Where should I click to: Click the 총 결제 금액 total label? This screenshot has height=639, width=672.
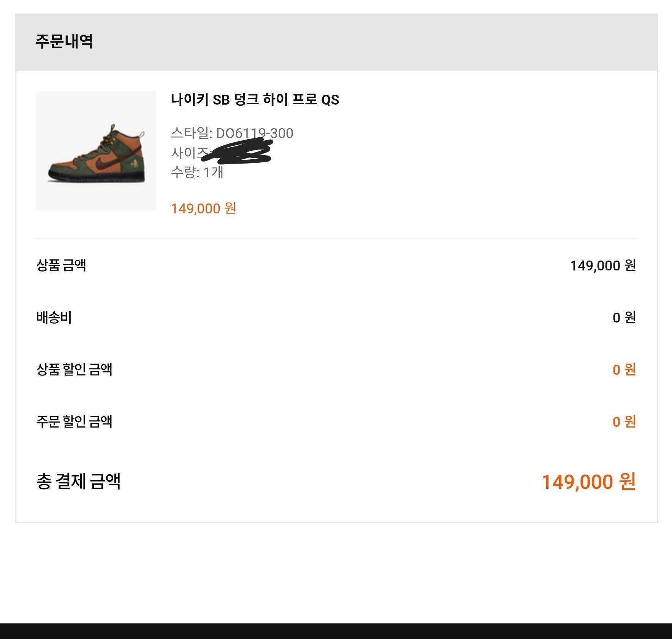[x=78, y=482]
